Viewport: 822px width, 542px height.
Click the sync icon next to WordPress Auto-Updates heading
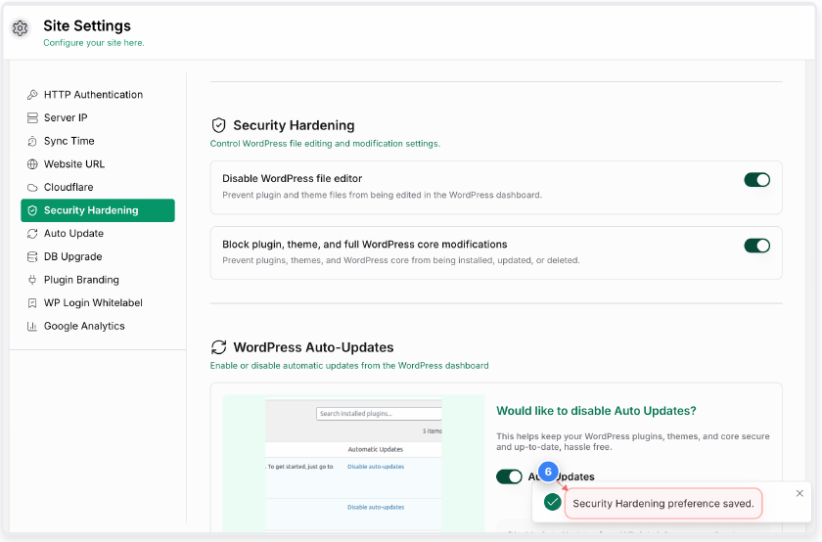click(x=219, y=347)
